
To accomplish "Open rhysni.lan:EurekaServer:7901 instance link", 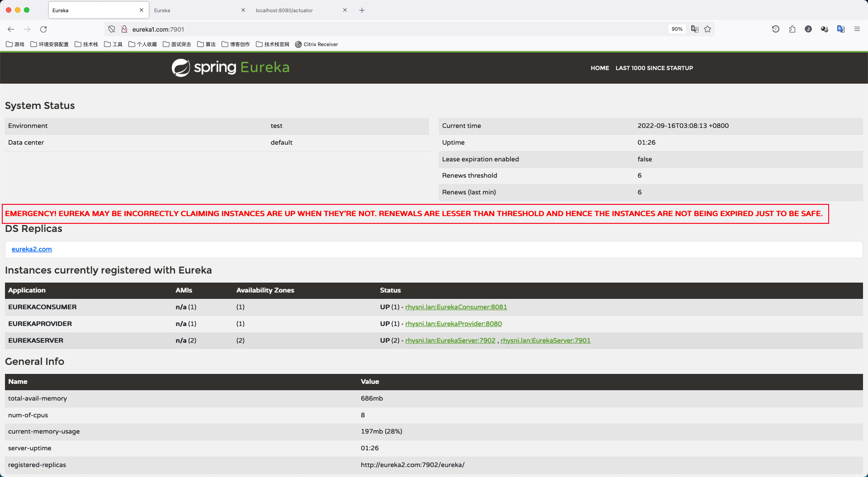I will [x=546, y=340].
